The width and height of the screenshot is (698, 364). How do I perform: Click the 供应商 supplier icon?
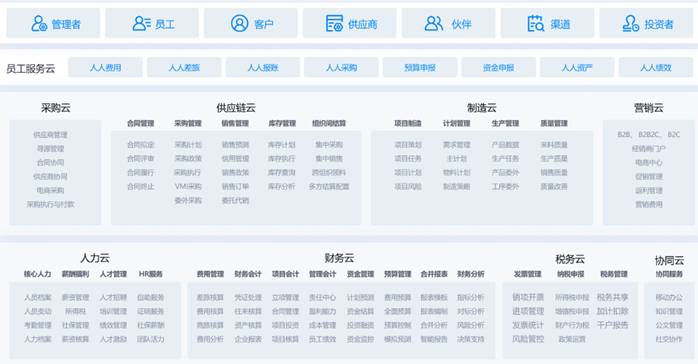coord(334,23)
